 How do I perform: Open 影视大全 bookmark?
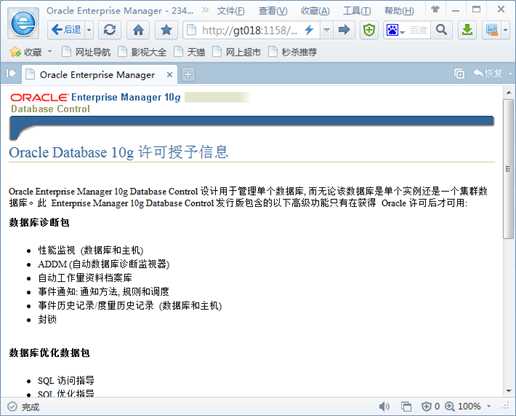click(142, 52)
